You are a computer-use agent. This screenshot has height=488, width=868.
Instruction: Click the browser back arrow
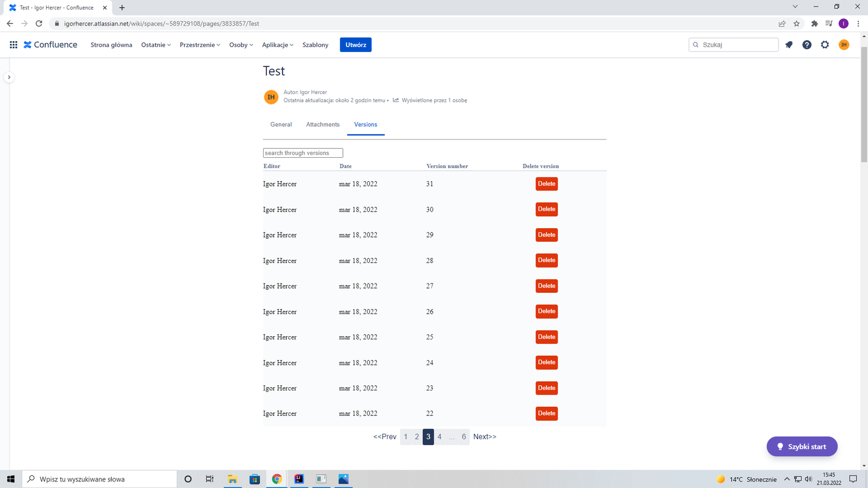[x=10, y=23]
